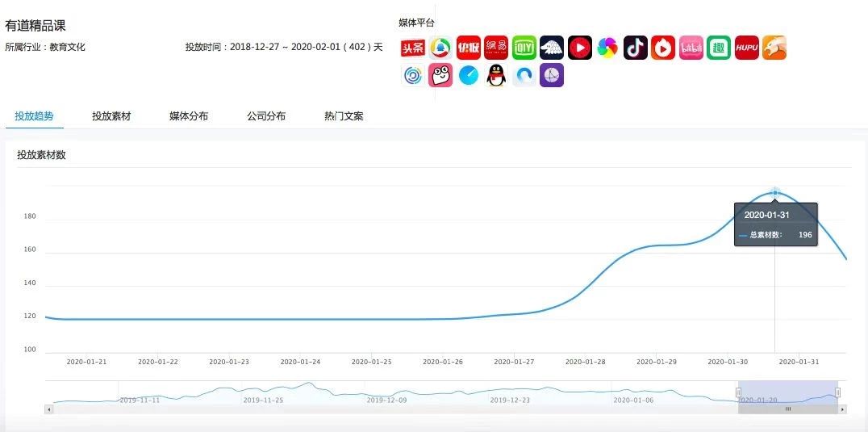Click the 所属行业：教育文化 text
The width and height of the screenshot is (868, 432).
(x=45, y=47)
